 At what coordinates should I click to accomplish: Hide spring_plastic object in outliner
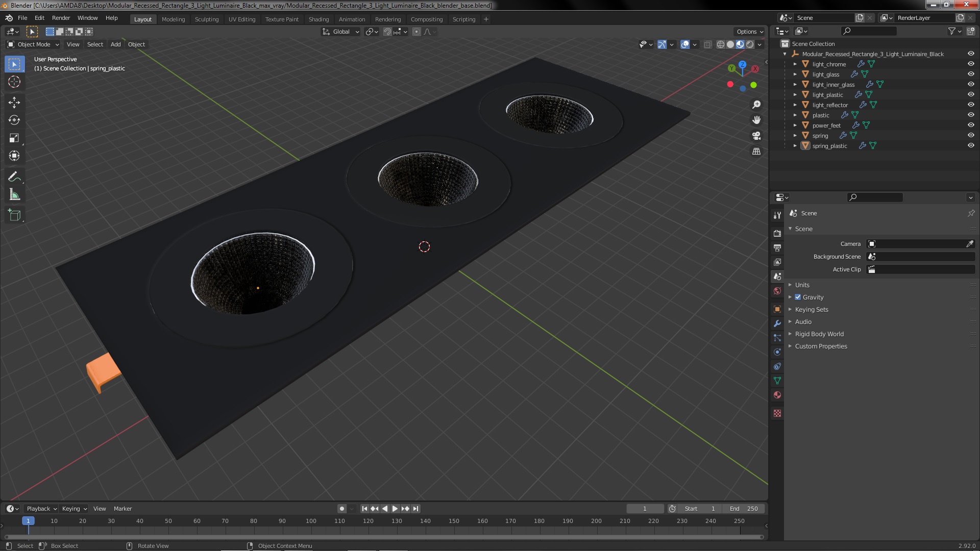pos(971,145)
